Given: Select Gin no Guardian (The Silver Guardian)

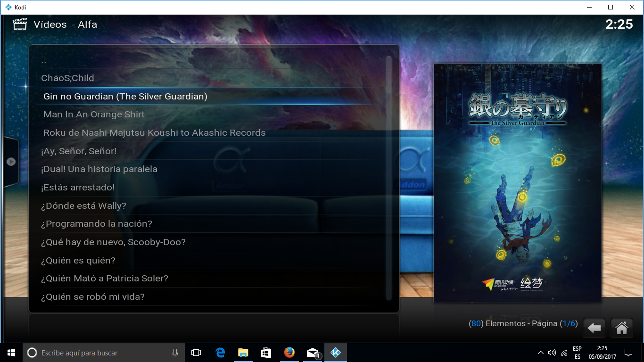Looking at the screenshot, I should tap(207, 96).
